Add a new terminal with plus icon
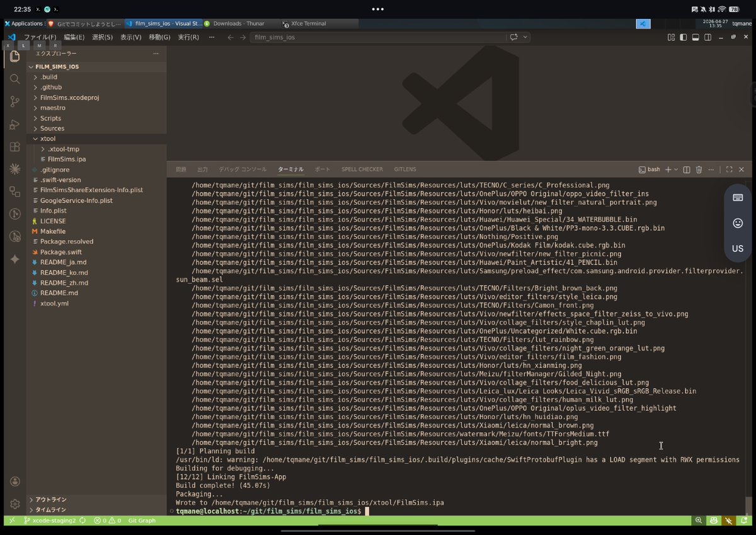The width and height of the screenshot is (756, 535). 668,170
